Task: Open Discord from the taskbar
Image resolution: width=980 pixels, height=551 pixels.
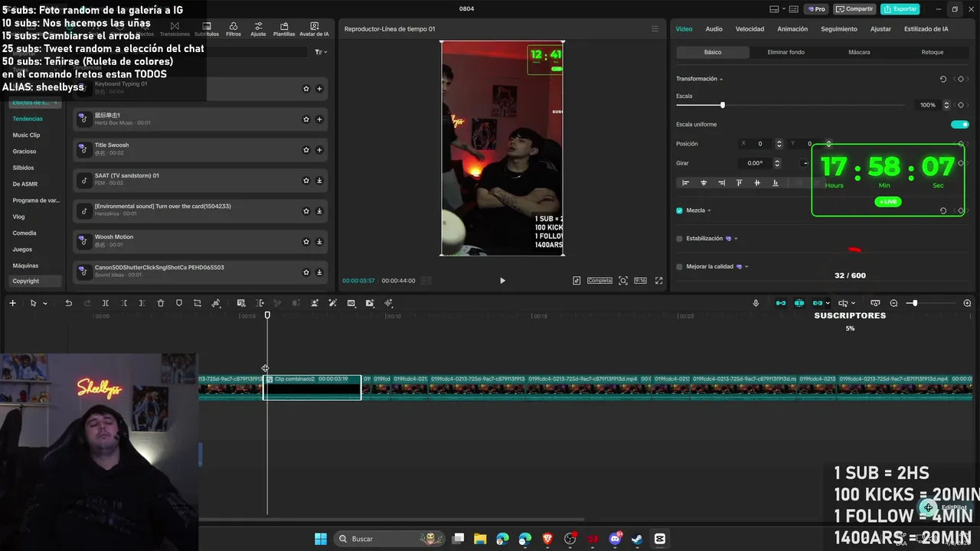Action: click(x=615, y=539)
